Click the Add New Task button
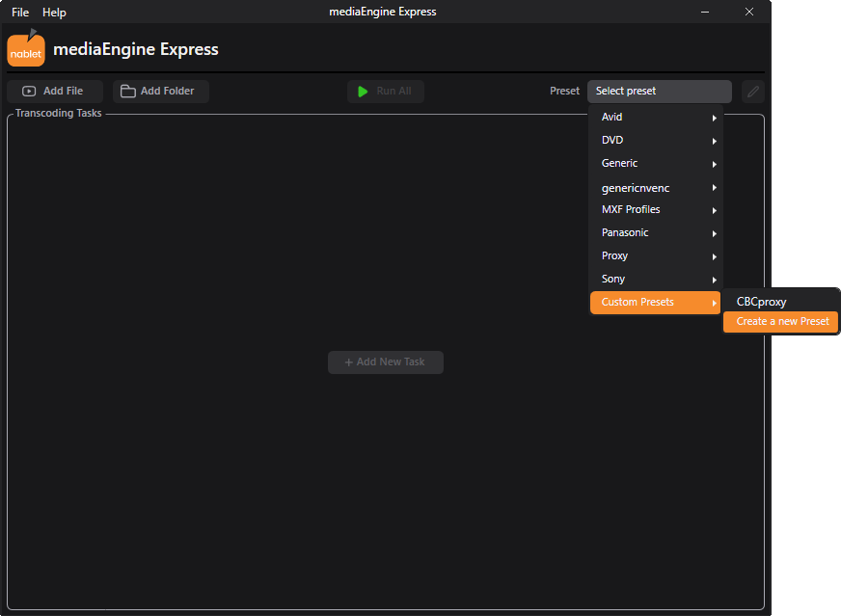This screenshot has width=841, height=616. [x=386, y=362]
